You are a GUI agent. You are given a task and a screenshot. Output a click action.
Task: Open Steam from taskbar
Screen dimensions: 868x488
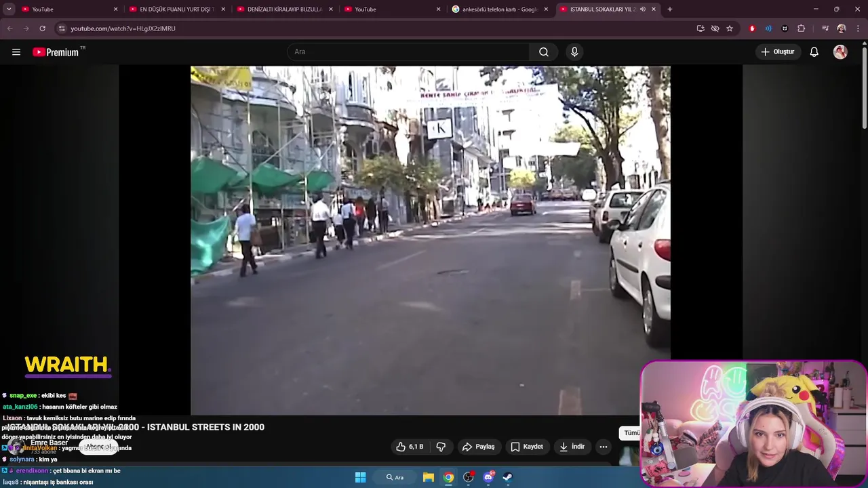point(507,477)
